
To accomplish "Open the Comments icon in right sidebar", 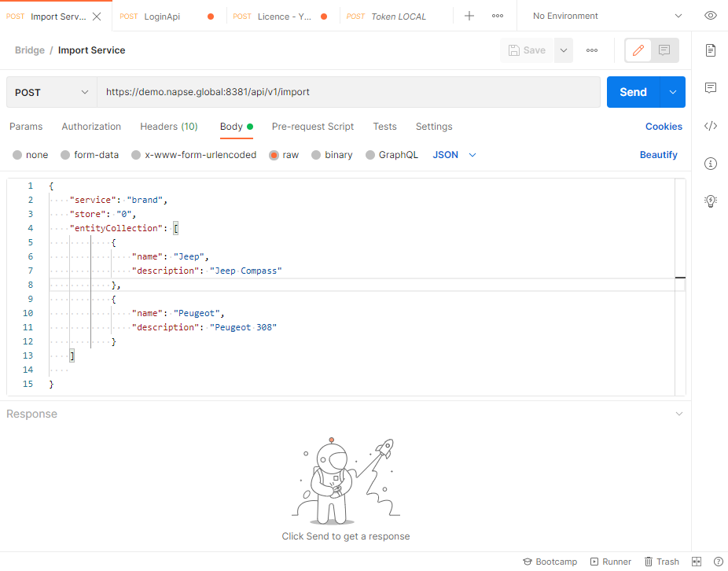I will tap(710, 87).
